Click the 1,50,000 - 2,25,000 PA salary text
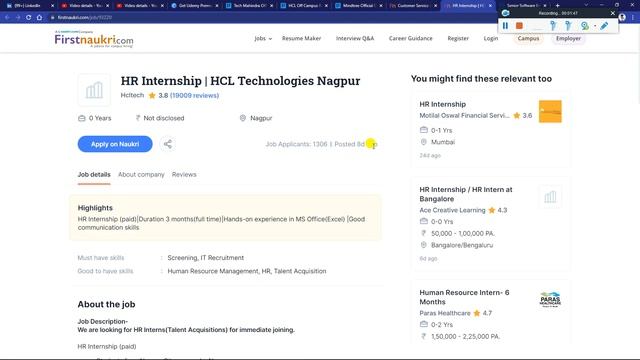The image size is (640, 360). (x=465, y=337)
